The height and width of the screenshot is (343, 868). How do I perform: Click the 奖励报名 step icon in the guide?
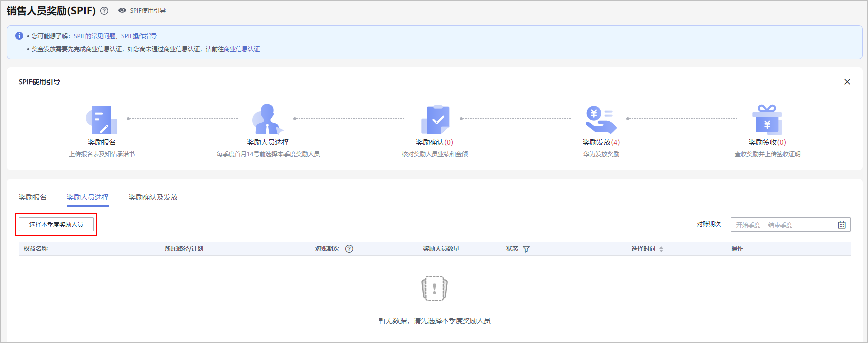(101, 120)
